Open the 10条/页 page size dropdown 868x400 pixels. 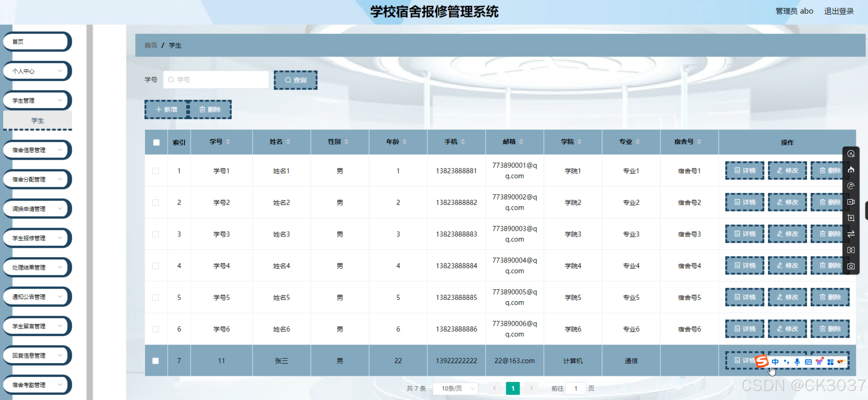pyautogui.click(x=455, y=388)
